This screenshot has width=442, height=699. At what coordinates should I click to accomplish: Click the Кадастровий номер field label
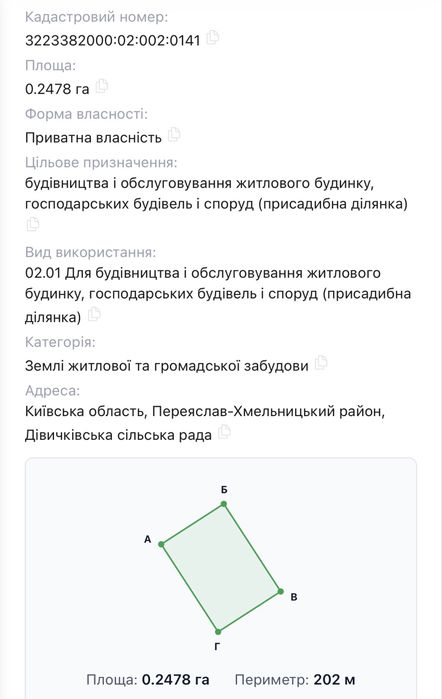pyautogui.click(x=96, y=17)
